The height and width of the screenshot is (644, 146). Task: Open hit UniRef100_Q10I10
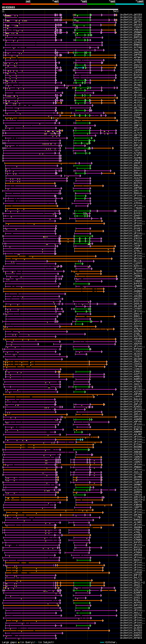tap(131, 17)
